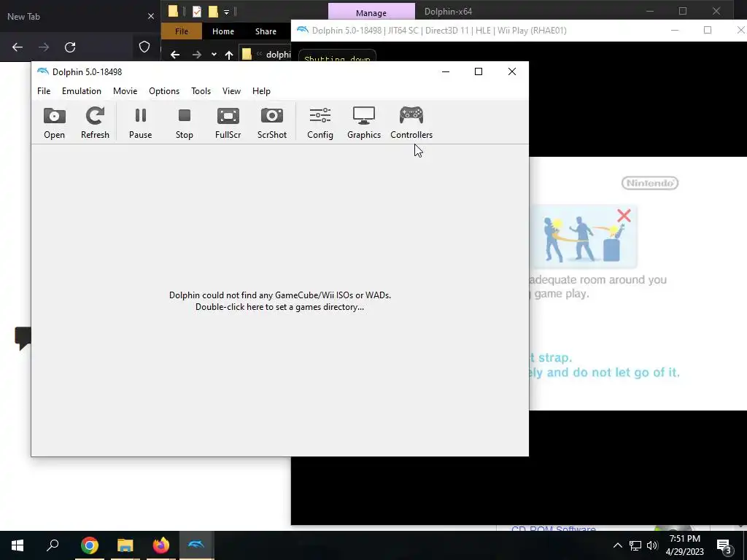The image size is (747, 560).
Task: Open the Windows Start menu
Action: point(18,545)
